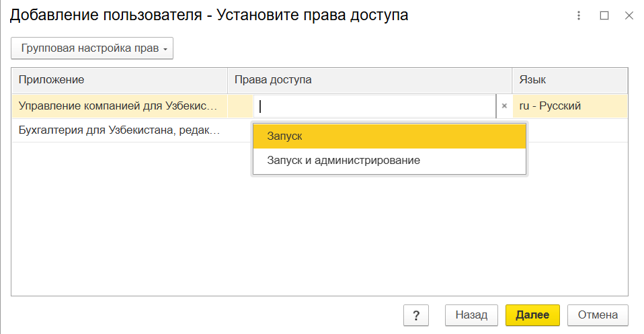Open the more options kebab menu
The width and height of the screenshot is (644, 334).
pyautogui.click(x=579, y=15)
